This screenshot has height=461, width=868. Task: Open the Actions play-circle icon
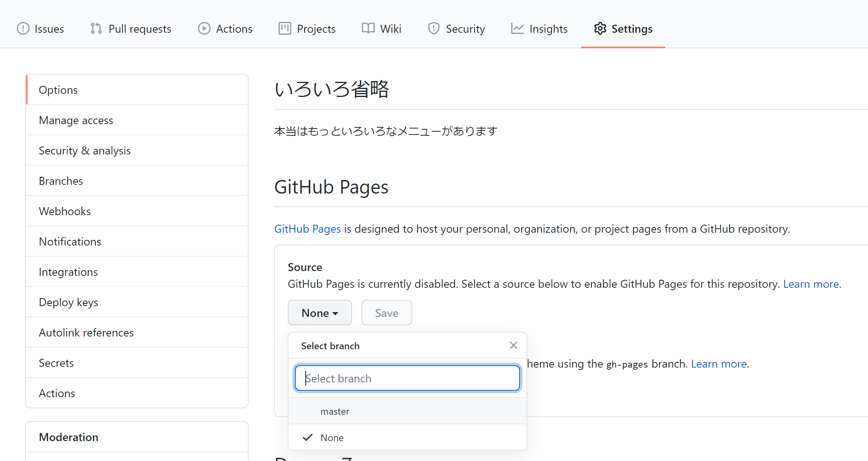[x=204, y=28]
